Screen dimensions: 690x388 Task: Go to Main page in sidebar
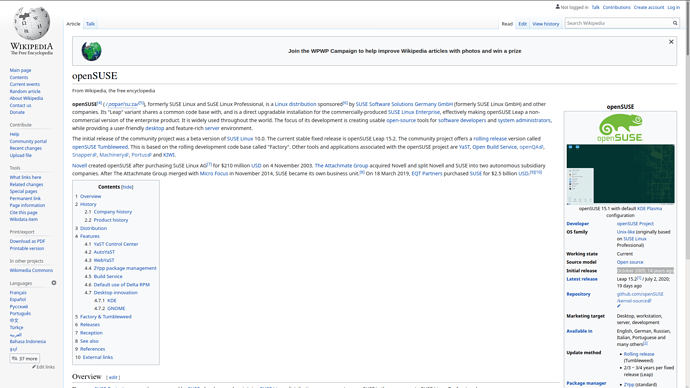pos(20,70)
